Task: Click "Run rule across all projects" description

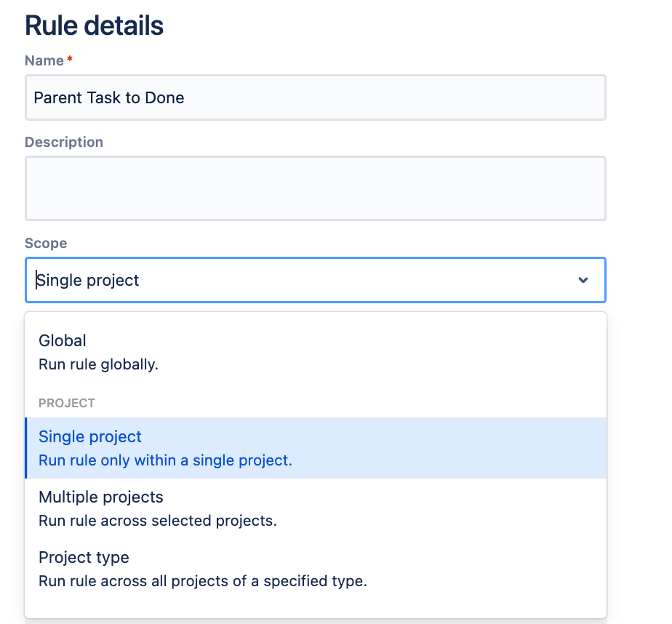Action: (202, 581)
